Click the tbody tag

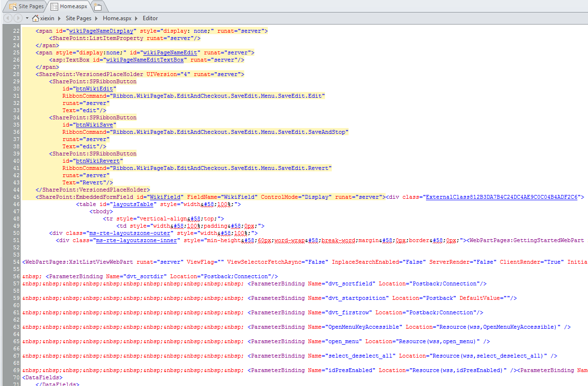[101, 211]
